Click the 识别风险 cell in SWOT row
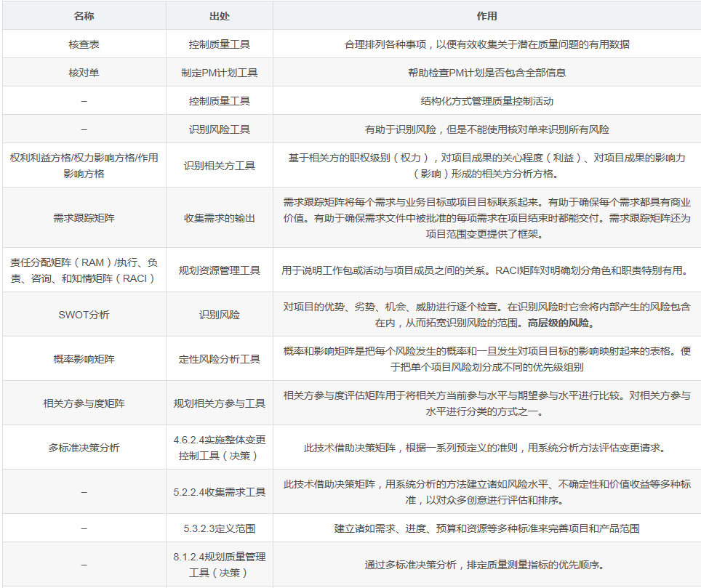Viewport: 701px width, 588px height. click(220, 314)
